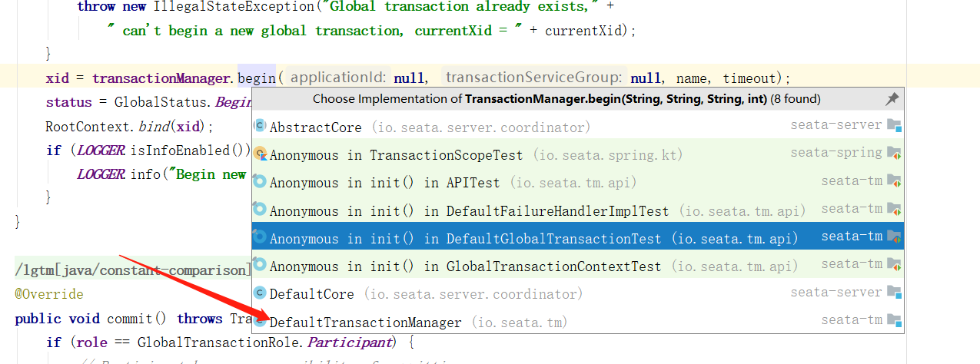980x364 pixels.
Task: Click the seata-server module icon in the AbstractCore row
Action: pyautogui.click(x=894, y=125)
